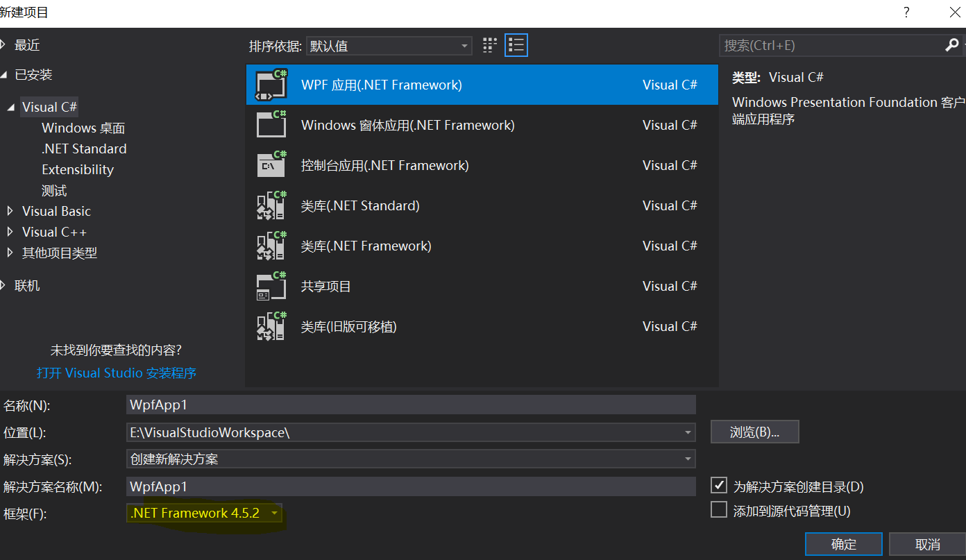Switch to medium icons list view
This screenshot has height=560, width=966.
pyautogui.click(x=516, y=46)
